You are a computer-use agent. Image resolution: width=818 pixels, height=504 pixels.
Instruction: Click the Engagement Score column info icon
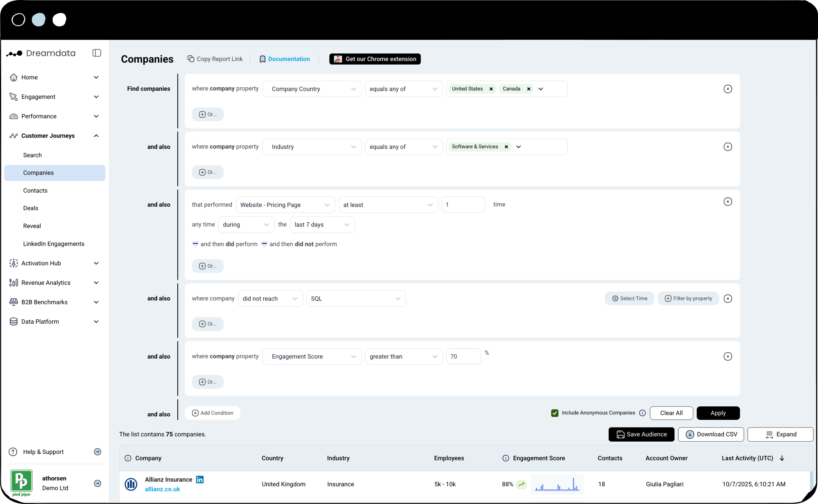point(506,458)
